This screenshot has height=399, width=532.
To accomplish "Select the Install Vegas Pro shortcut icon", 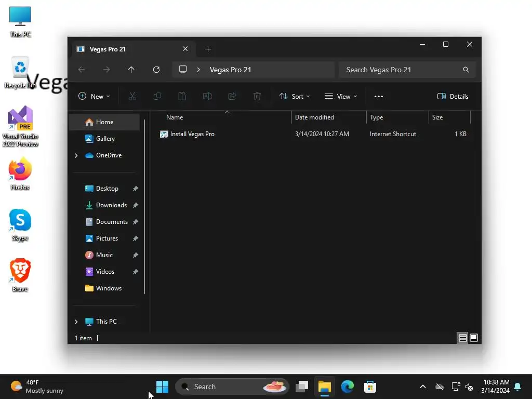I will coord(164,134).
